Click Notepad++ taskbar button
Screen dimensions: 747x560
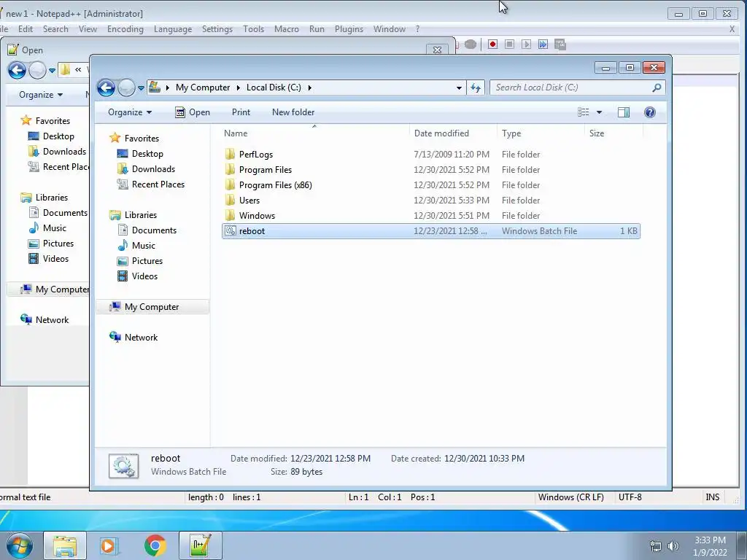pos(200,545)
